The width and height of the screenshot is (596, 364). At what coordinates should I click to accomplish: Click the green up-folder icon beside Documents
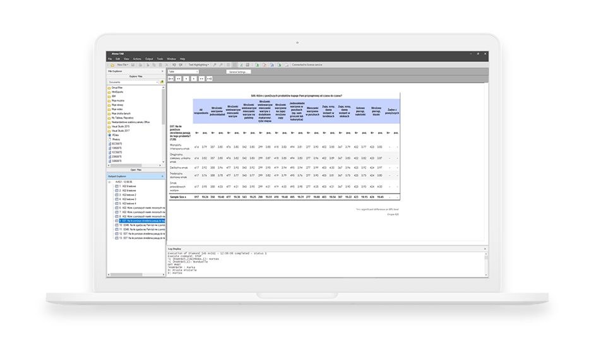(x=162, y=81)
